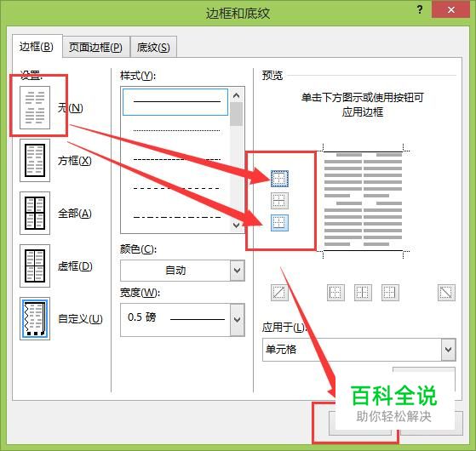Viewport: 476px width, 451px height.
Task: Switch to the 边框(B) tab
Action: 37,47
